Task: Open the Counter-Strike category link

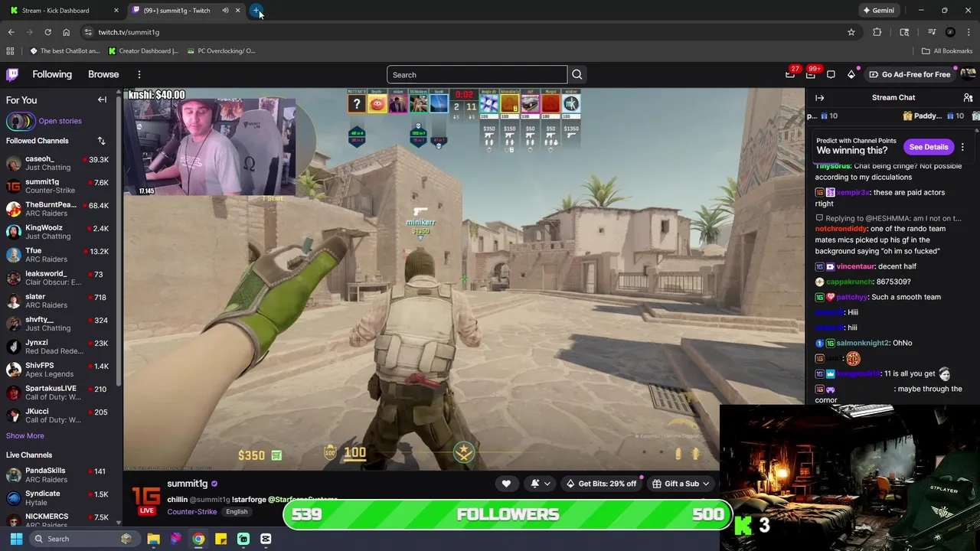Action: coord(191,512)
